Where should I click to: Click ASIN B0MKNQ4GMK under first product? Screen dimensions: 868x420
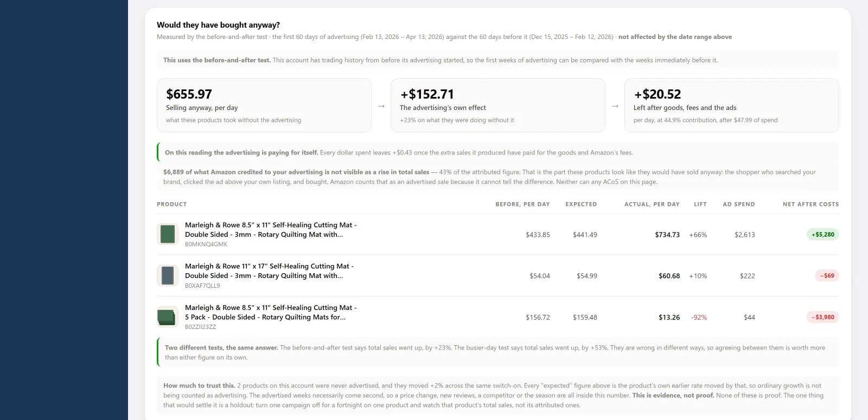206,244
